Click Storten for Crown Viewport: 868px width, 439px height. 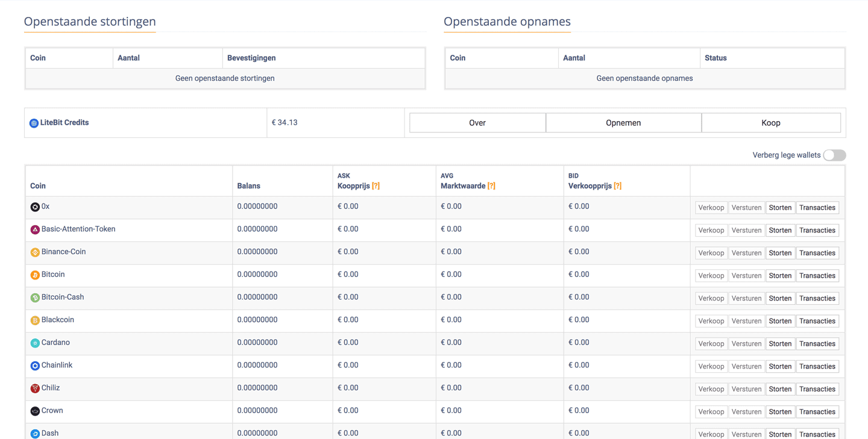click(780, 412)
